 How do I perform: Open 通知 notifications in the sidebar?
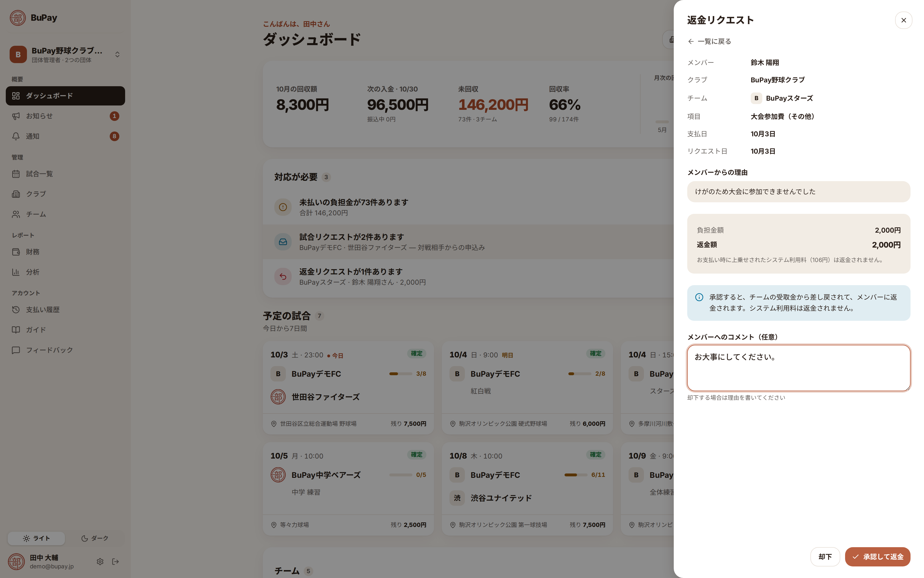click(x=65, y=136)
